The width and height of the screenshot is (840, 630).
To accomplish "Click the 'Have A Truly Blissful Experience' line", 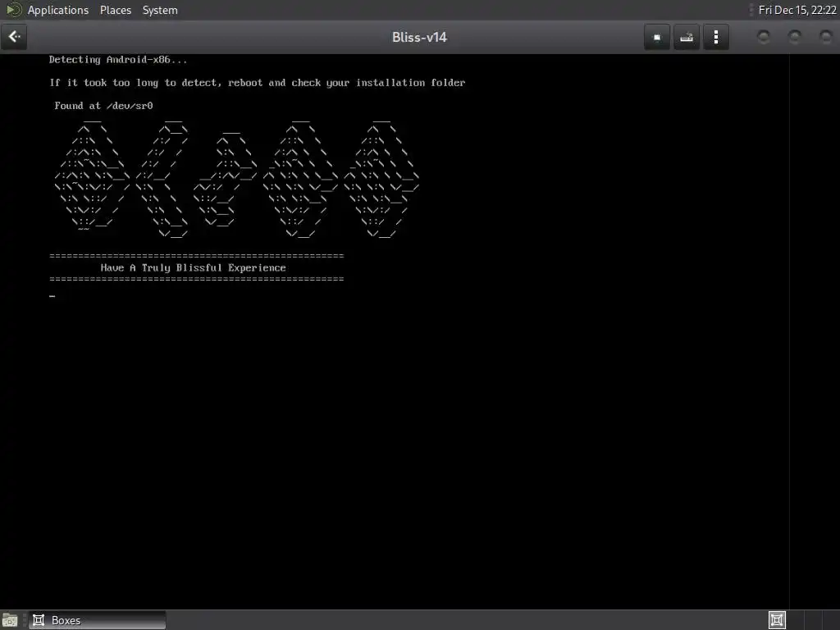I will tap(193, 268).
